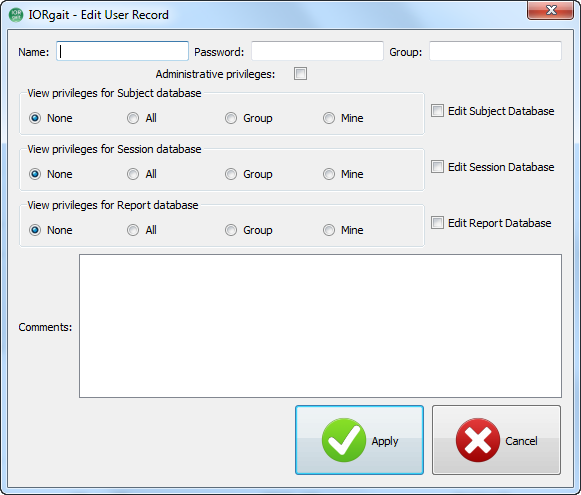Check Edit Subject Database

click(x=437, y=111)
